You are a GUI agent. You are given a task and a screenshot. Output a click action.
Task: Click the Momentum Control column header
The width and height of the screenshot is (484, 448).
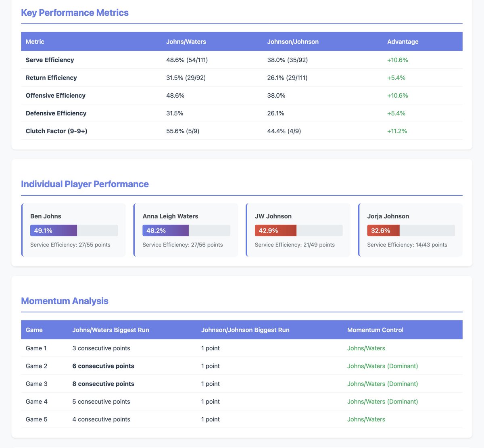point(376,330)
